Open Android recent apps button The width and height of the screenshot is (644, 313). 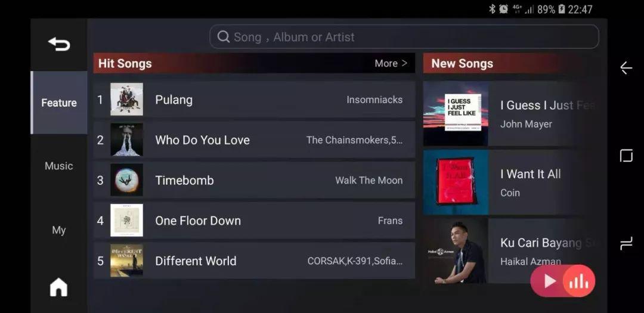(x=626, y=244)
